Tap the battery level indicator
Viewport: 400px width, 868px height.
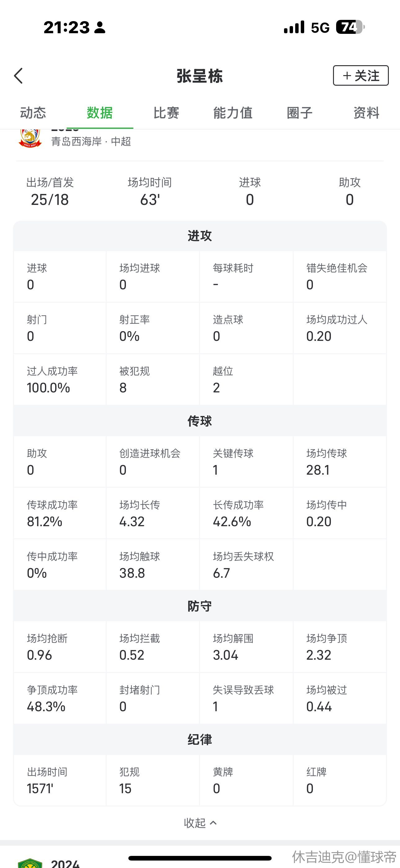point(350,27)
